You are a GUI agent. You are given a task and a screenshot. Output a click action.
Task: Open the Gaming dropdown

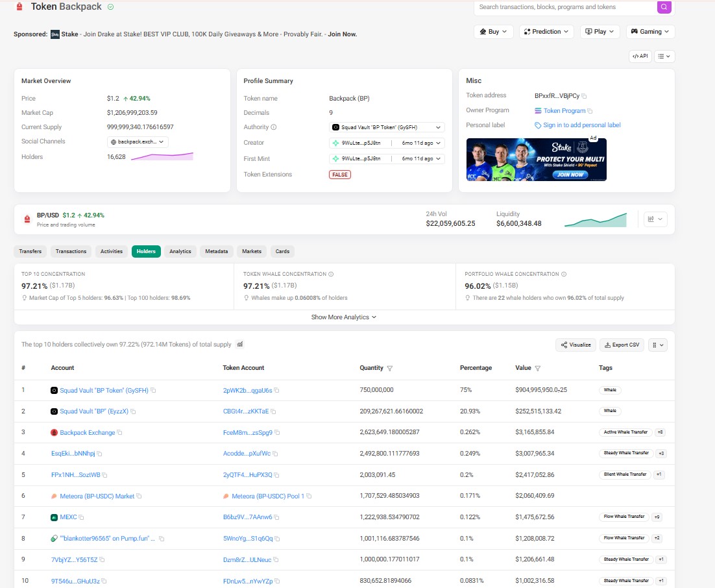point(649,31)
